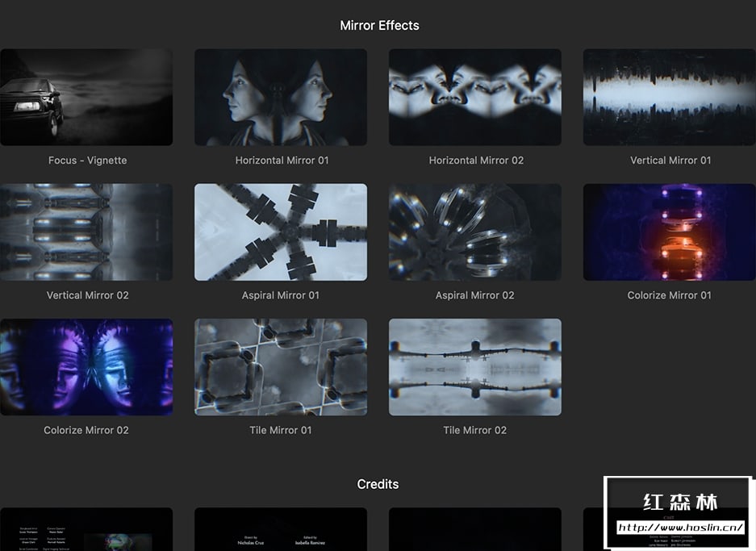Image resolution: width=756 pixels, height=551 pixels.
Task: Click the "Colorize Mirror 01" text label
Action: (669, 295)
